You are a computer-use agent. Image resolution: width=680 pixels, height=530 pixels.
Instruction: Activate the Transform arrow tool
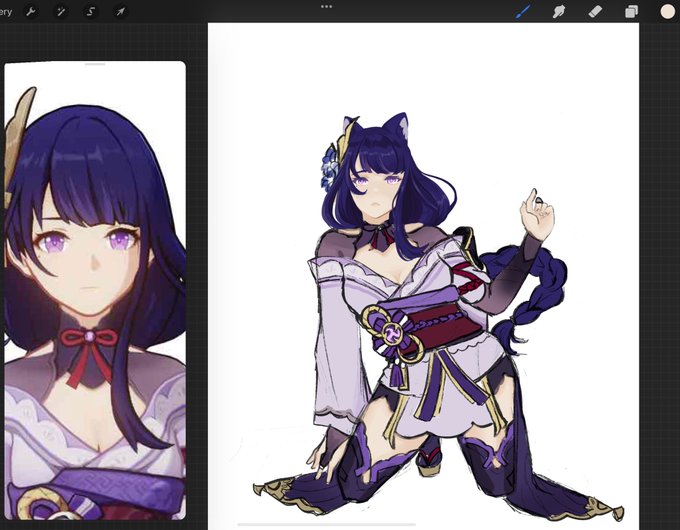tap(120, 11)
